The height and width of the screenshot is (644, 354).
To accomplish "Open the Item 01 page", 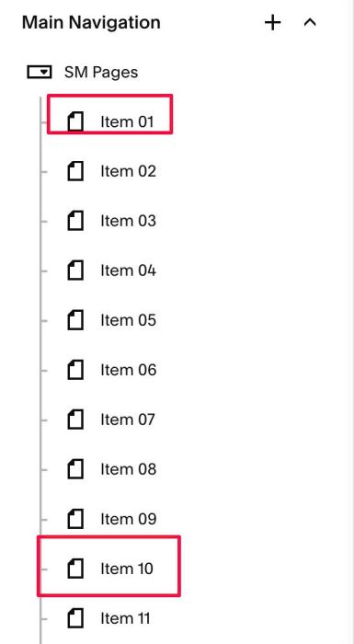I will (127, 121).
